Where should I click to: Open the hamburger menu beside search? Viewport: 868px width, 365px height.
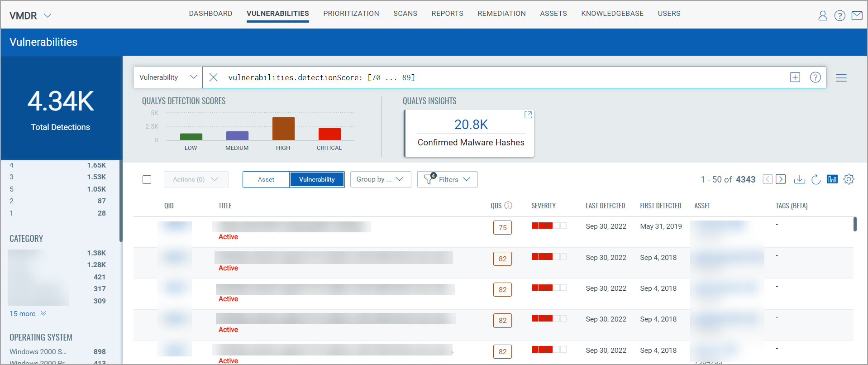click(x=841, y=78)
